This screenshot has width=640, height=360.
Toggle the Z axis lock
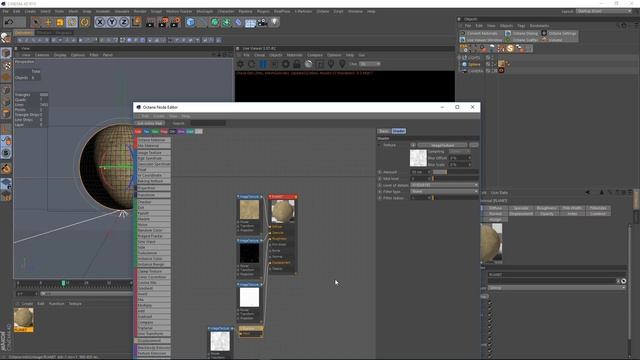point(124,22)
